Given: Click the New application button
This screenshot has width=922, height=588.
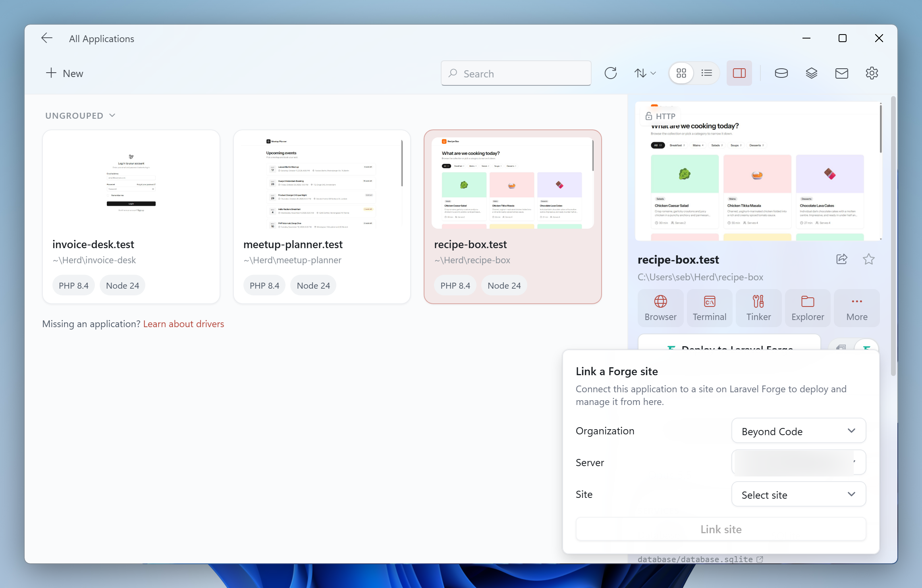Looking at the screenshot, I should tap(64, 73).
